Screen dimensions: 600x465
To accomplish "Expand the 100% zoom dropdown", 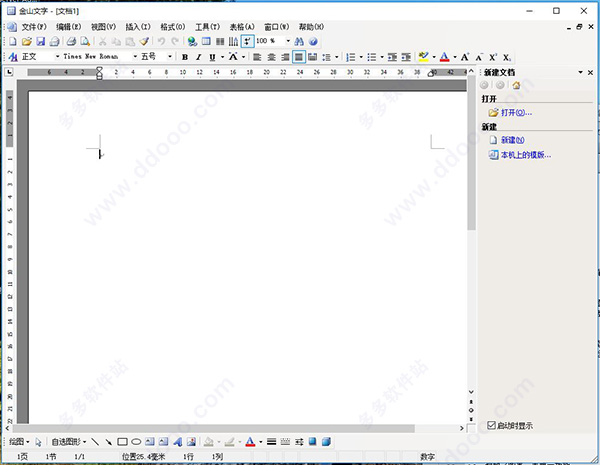I will (x=288, y=41).
